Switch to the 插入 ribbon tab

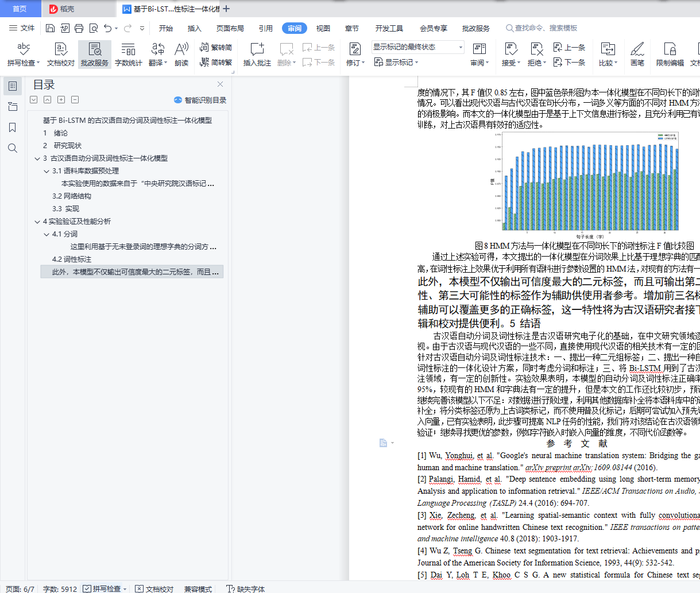pyautogui.click(x=195, y=28)
